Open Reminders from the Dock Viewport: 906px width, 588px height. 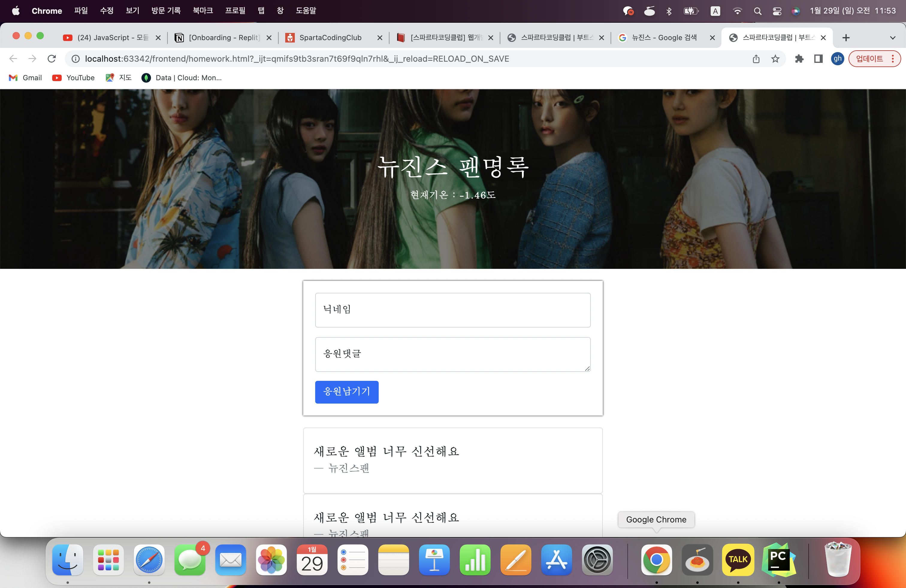point(353,560)
